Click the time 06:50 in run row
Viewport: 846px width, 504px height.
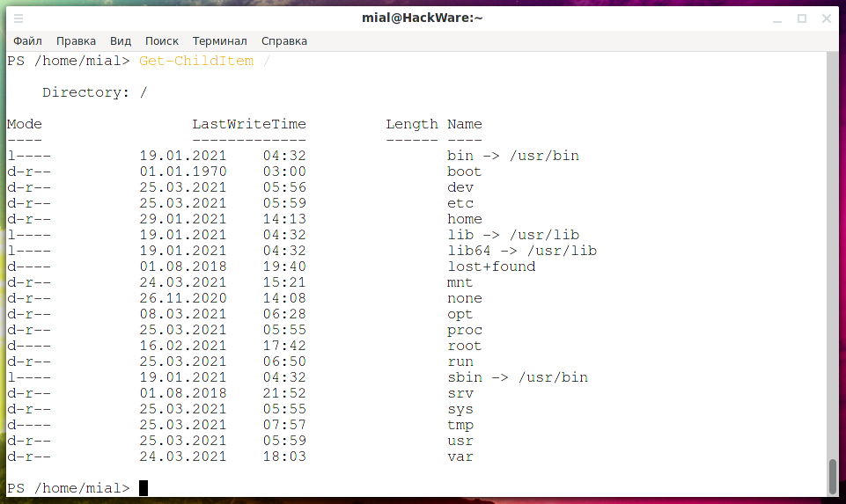284,362
